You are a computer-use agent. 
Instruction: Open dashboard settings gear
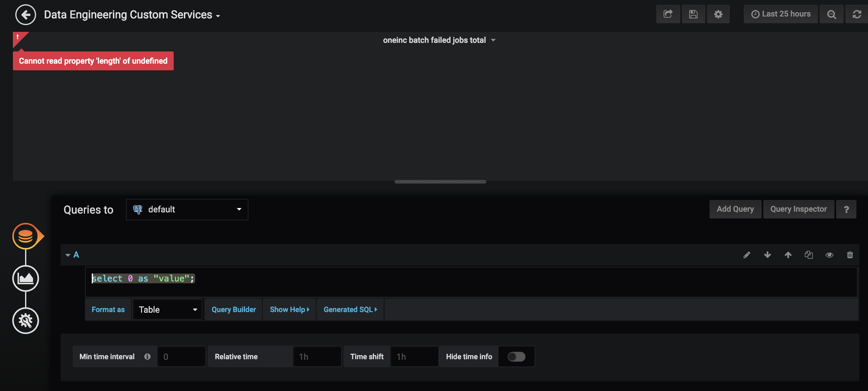(x=718, y=14)
